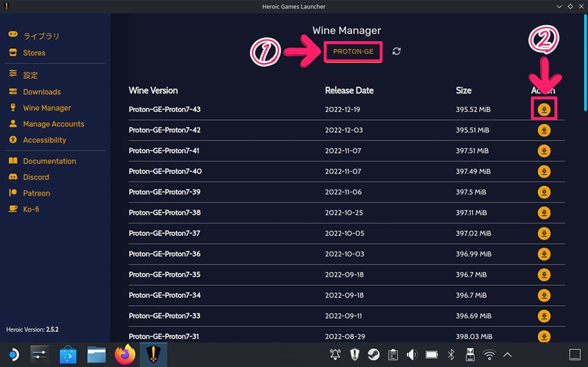Select the PROTON-GE tab
This screenshot has height=367, width=588.
click(353, 51)
